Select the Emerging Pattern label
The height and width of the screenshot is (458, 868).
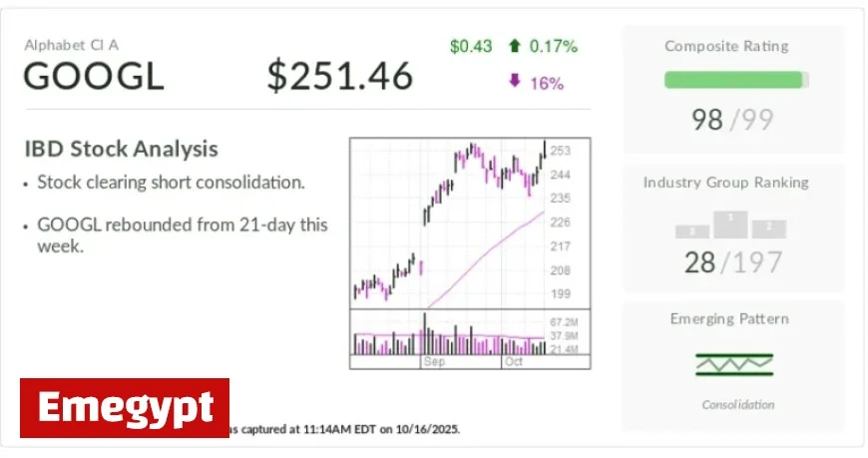coord(729,319)
